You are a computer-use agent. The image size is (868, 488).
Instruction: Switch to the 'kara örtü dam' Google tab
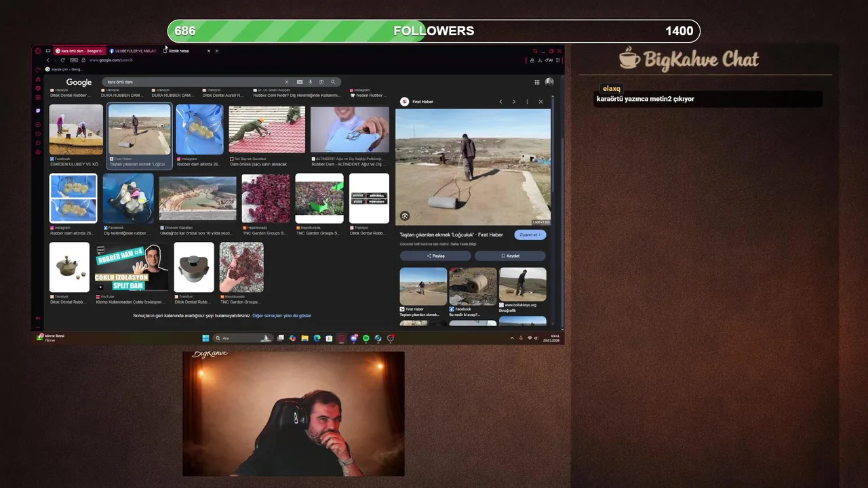pos(79,51)
